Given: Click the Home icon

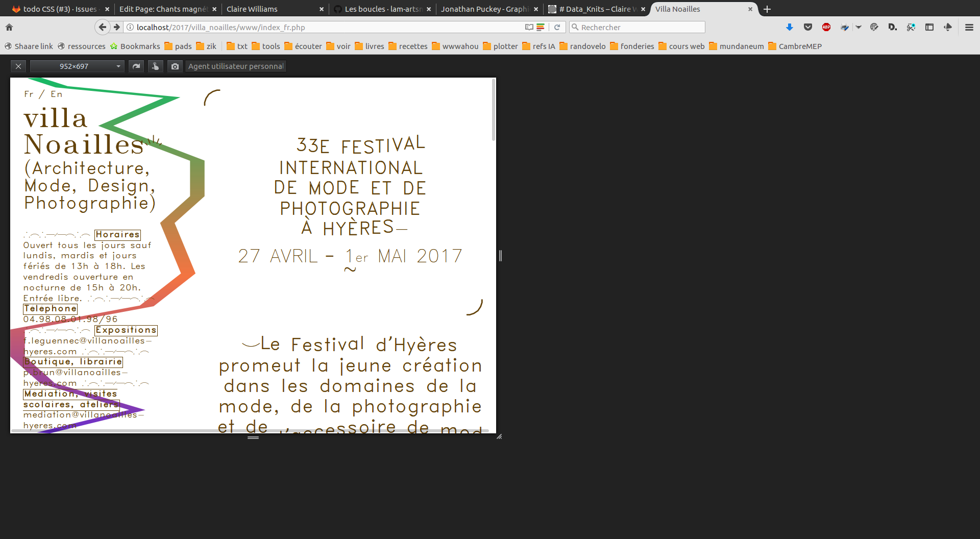Looking at the screenshot, I should click(9, 27).
